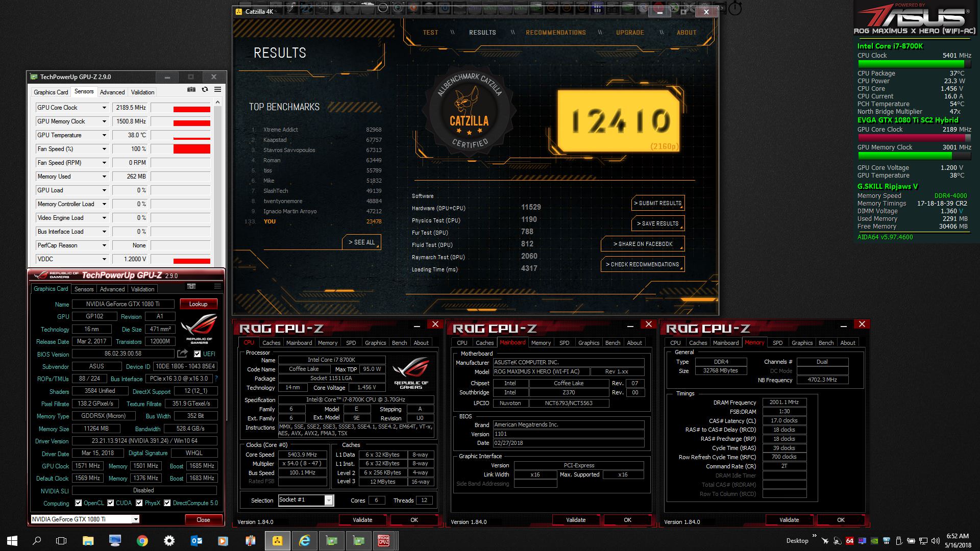Click the refresh icon in GPU-Z Sensors
The width and height of the screenshot is (980, 551).
pyautogui.click(x=205, y=89)
